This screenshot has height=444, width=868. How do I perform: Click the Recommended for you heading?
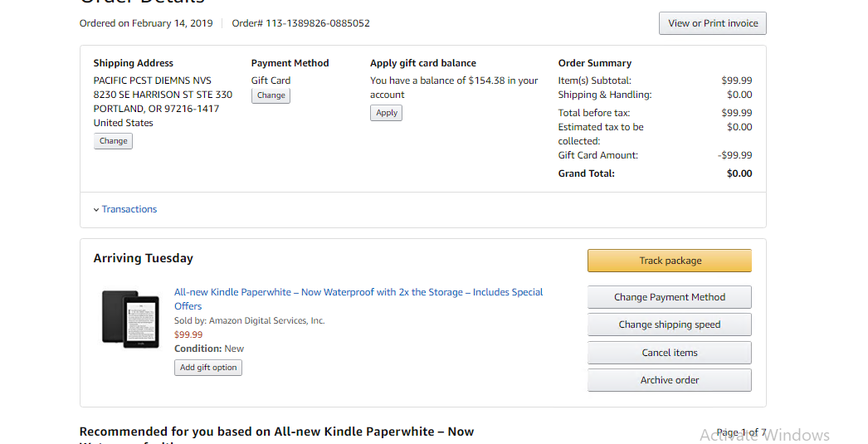point(276,432)
